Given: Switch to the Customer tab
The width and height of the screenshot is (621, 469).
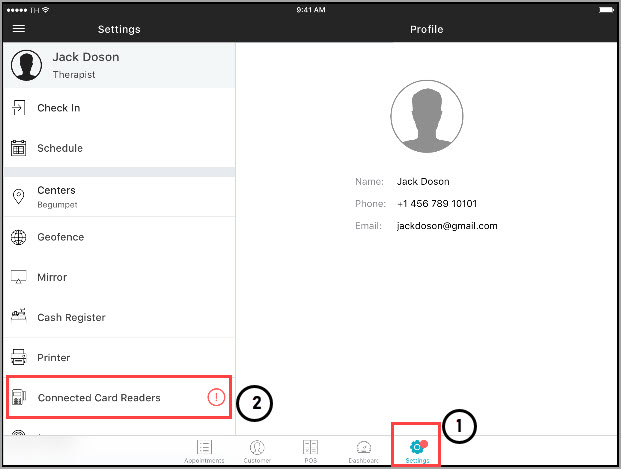Looking at the screenshot, I should tap(257, 452).
